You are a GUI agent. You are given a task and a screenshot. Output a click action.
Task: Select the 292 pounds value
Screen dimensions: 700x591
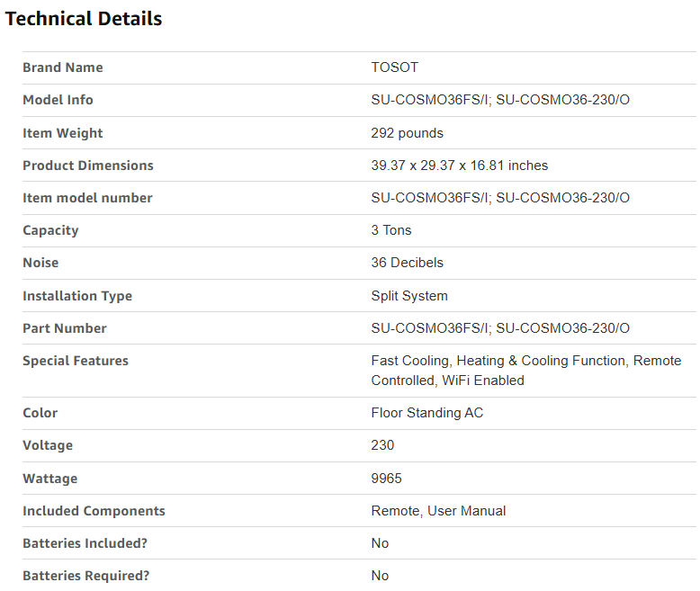click(408, 133)
